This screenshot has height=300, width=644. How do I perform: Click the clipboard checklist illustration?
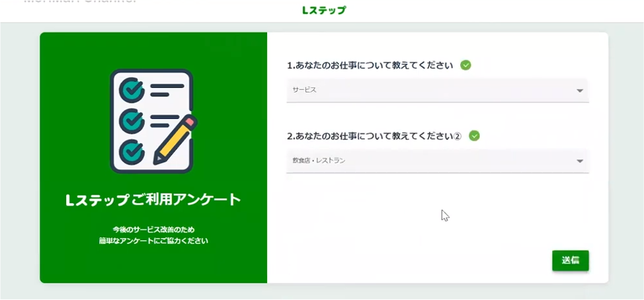click(153, 122)
